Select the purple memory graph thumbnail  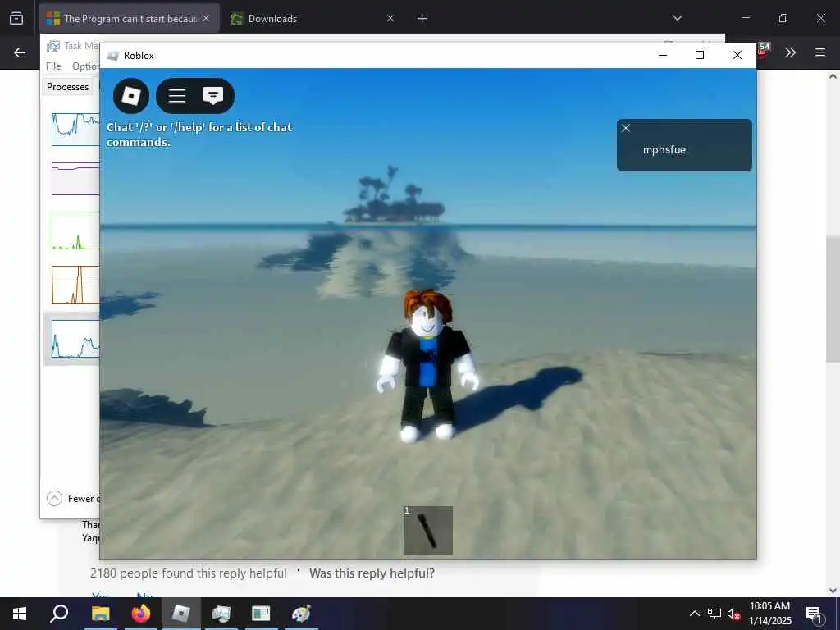(75, 178)
